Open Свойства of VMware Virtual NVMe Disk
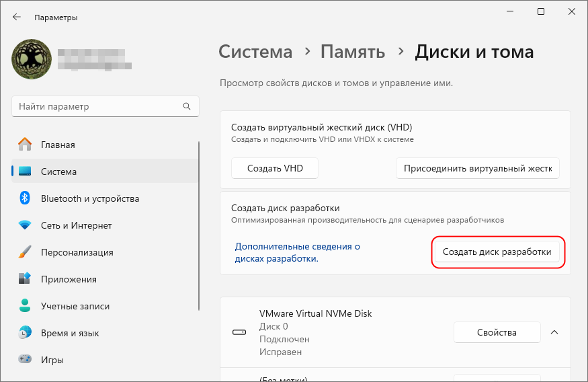Viewport: 588px width, 382px height. click(x=497, y=332)
